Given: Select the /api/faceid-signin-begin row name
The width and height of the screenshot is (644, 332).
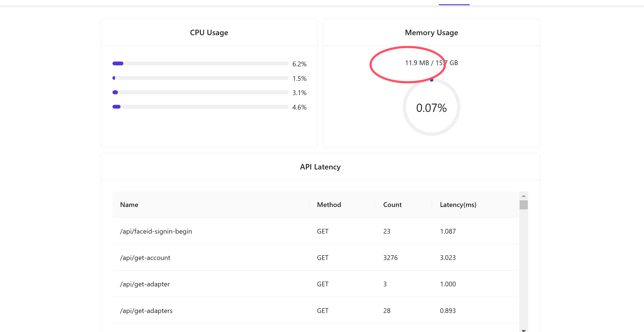Looking at the screenshot, I should coord(156,231).
